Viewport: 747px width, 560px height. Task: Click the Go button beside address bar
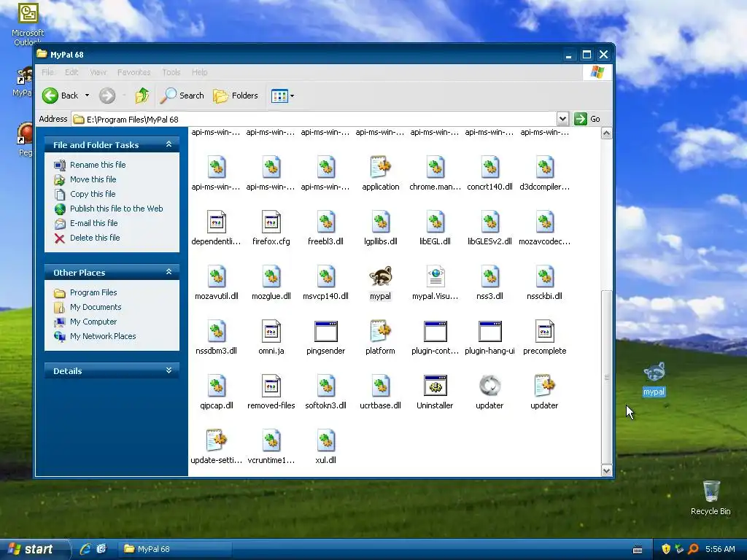tap(587, 119)
